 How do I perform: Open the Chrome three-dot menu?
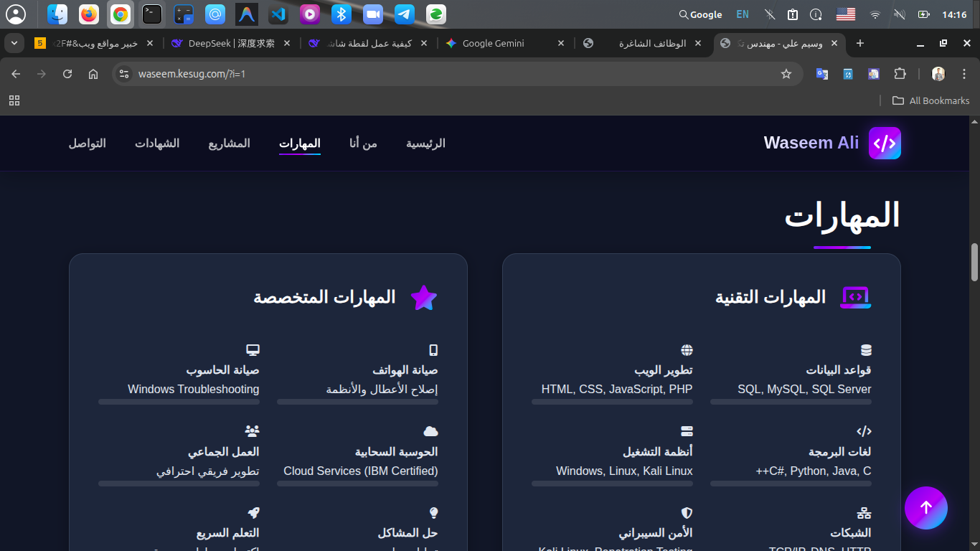963,74
